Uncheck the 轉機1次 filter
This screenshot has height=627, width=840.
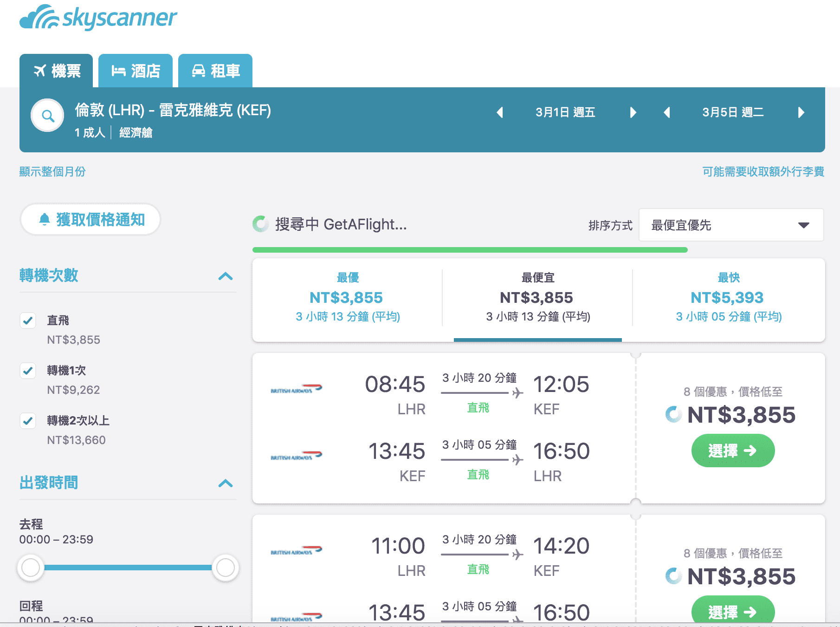(x=28, y=371)
